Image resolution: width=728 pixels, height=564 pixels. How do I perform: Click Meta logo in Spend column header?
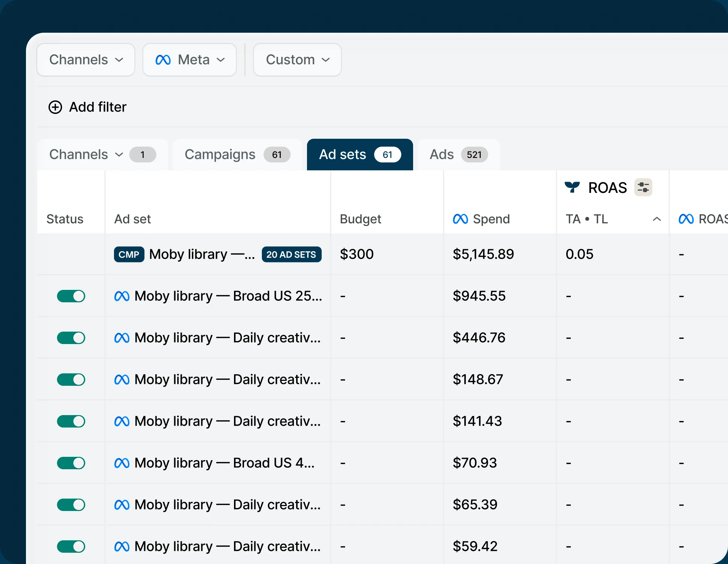click(461, 219)
